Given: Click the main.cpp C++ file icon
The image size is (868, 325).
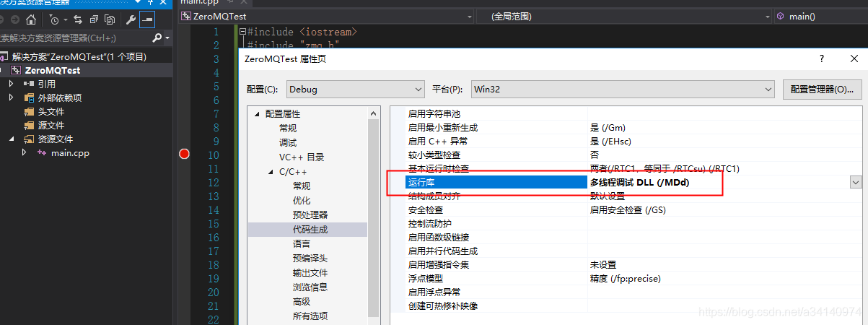Looking at the screenshot, I should point(42,152).
